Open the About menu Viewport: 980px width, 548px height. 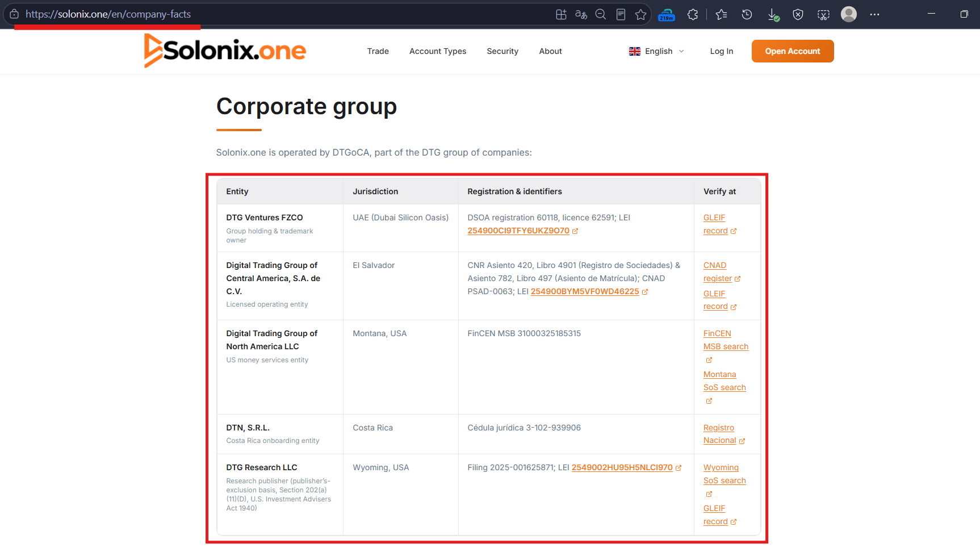[550, 51]
